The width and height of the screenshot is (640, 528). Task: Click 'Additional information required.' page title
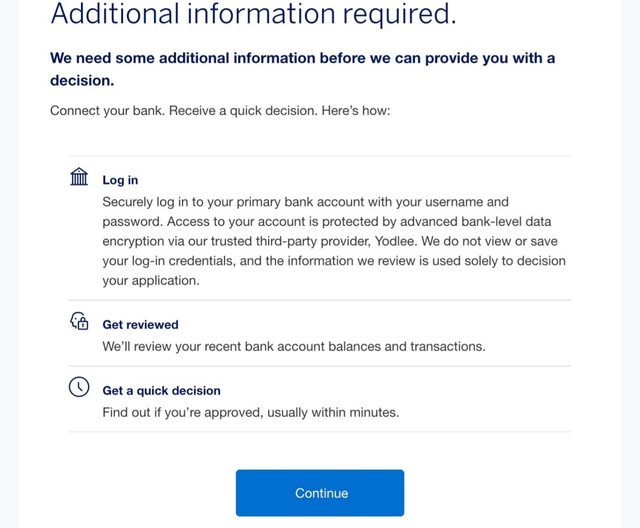tap(253, 13)
